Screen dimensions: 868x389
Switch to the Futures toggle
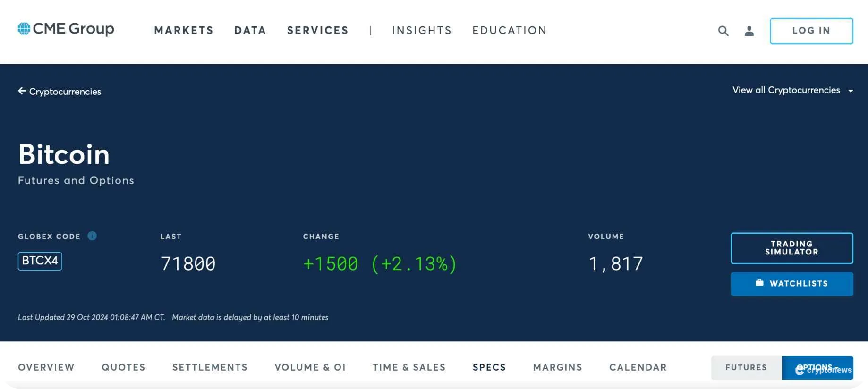746,367
